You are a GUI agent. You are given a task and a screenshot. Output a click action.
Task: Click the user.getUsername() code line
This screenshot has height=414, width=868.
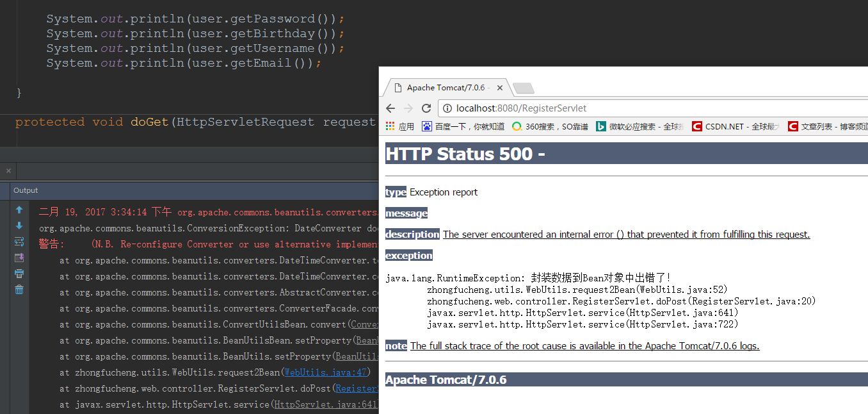click(x=195, y=48)
